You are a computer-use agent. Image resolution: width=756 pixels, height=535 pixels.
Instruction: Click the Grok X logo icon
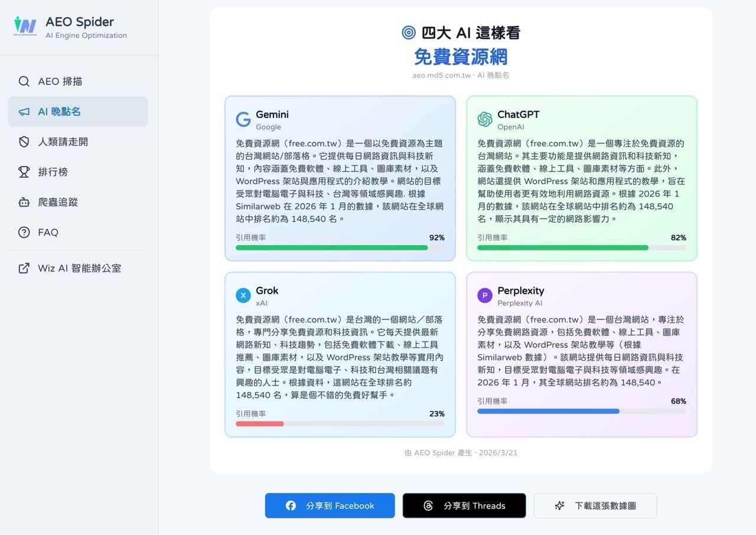click(x=243, y=296)
